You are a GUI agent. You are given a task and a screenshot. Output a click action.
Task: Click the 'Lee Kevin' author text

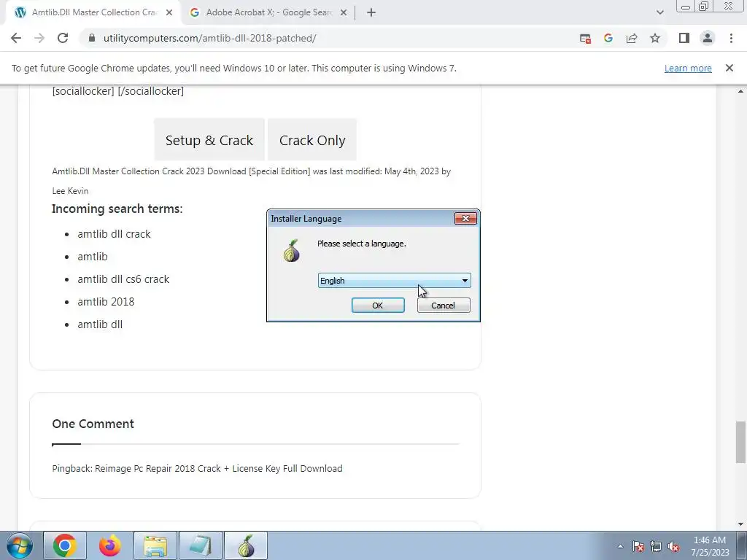(x=70, y=191)
